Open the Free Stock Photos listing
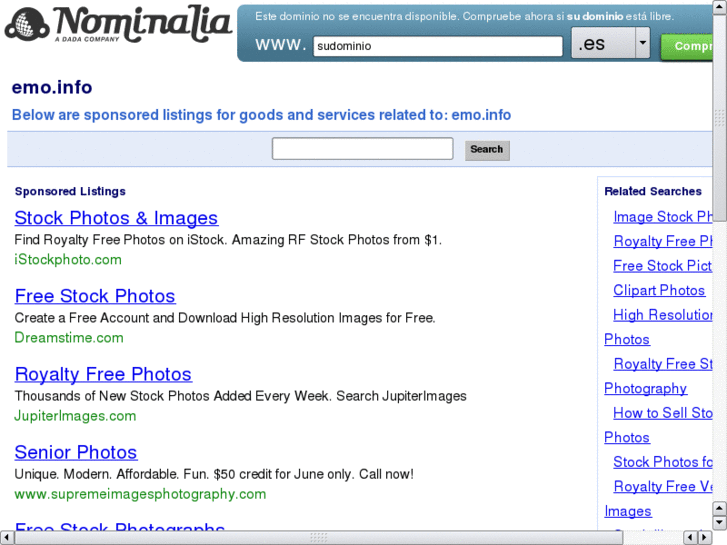 [95, 296]
